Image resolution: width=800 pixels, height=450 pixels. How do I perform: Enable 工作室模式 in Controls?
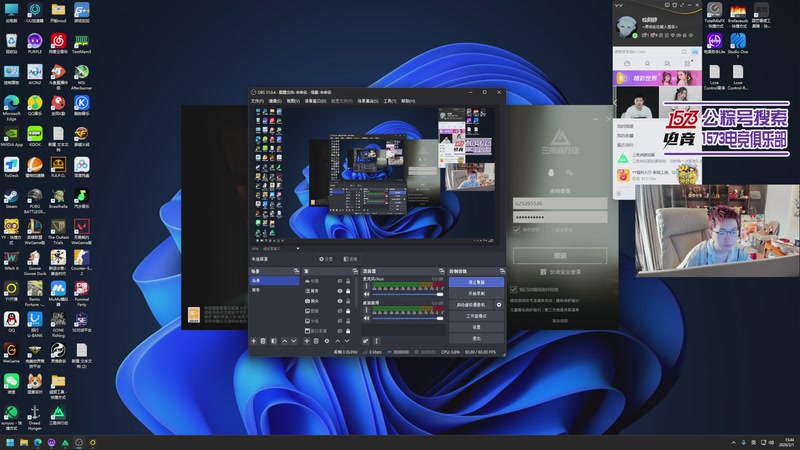pyautogui.click(x=477, y=316)
